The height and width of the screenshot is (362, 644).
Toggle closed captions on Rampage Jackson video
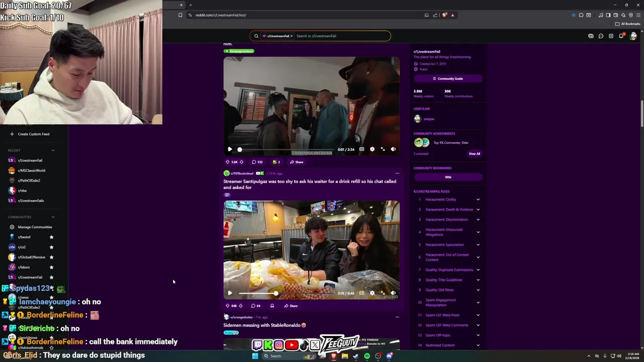point(361,149)
